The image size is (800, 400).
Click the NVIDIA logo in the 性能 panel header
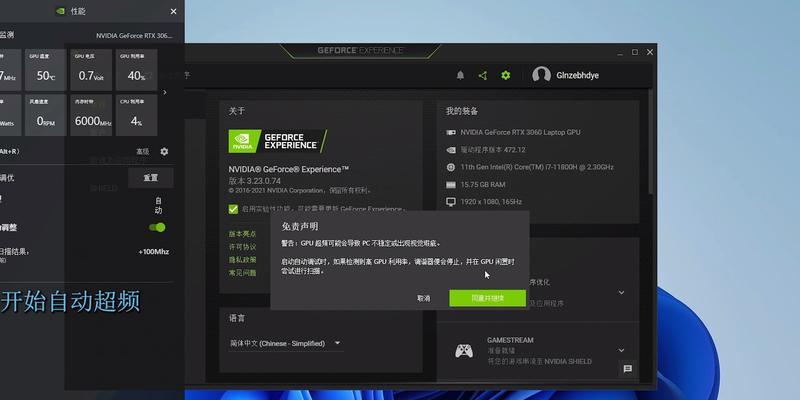coord(60,11)
